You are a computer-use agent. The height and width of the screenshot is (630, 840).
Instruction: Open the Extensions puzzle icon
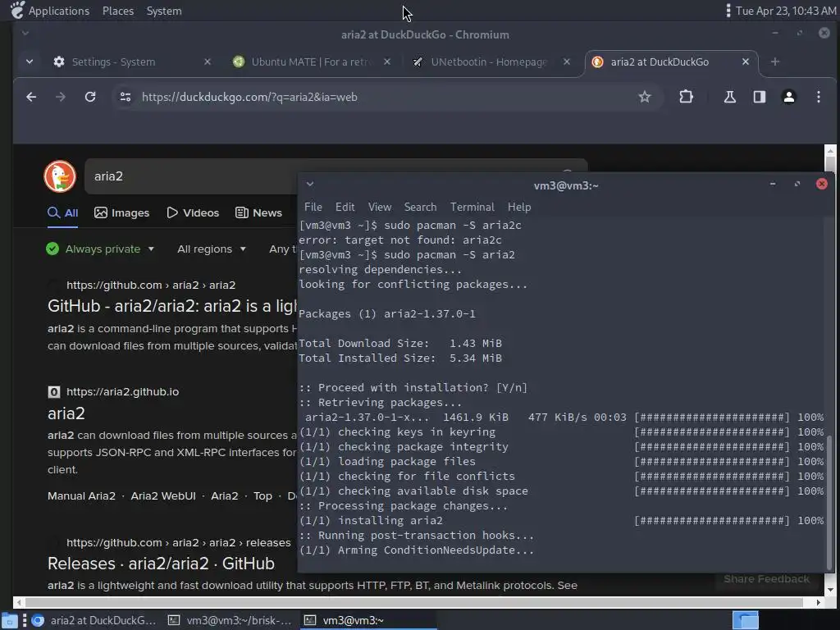[x=686, y=97]
